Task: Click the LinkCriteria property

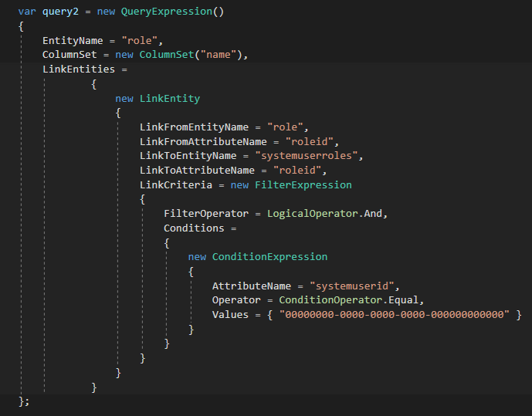Action: coord(176,184)
